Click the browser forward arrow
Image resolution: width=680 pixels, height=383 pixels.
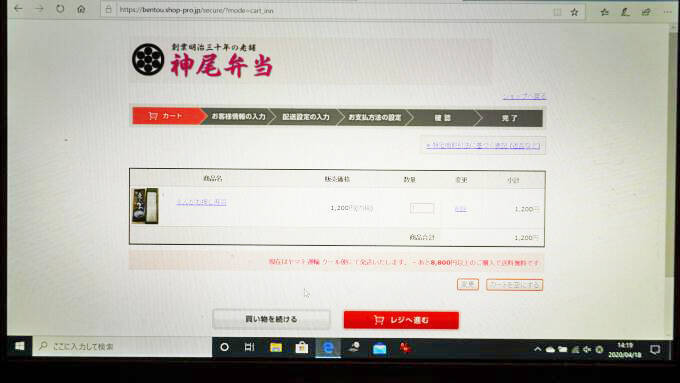[39, 9]
